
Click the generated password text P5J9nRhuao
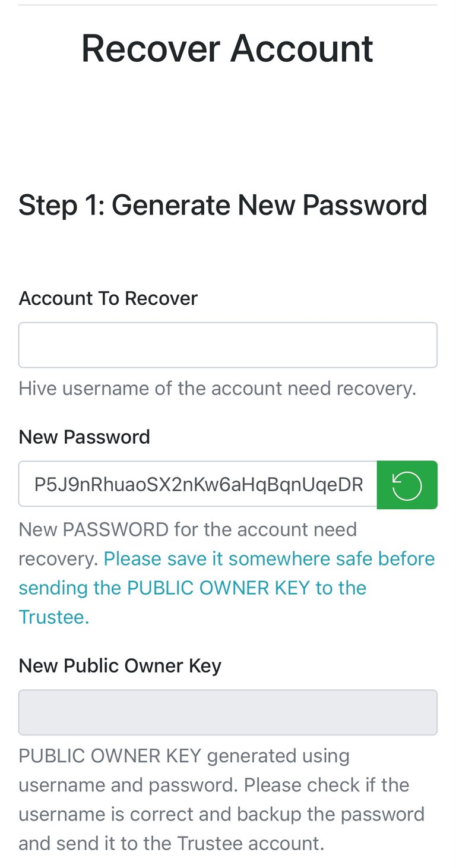[198, 485]
